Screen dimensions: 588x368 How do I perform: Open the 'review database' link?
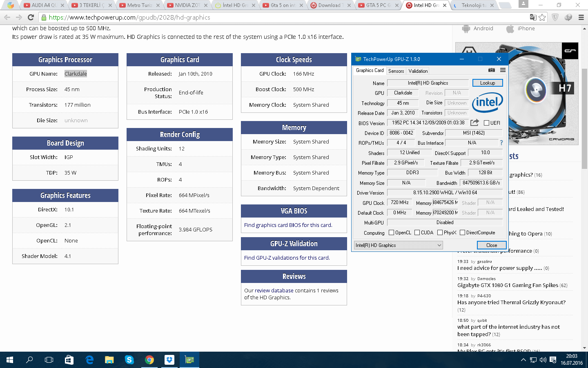[x=274, y=290]
